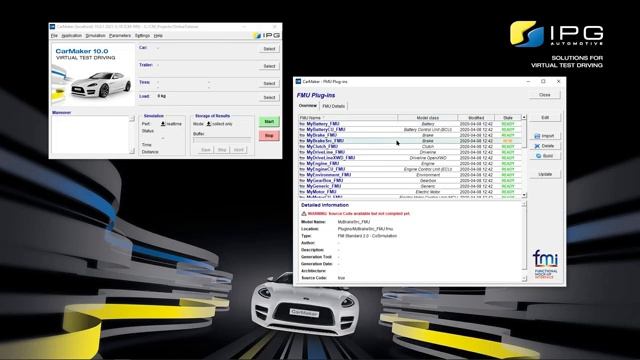Click the Delete button's X icon
640x360 pixels.
(537, 146)
